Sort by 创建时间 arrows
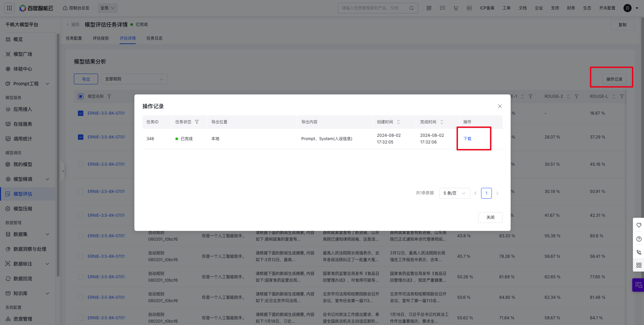The width and height of the screenshot is (644, 325). pyautogui.click(x=398, y=122)
